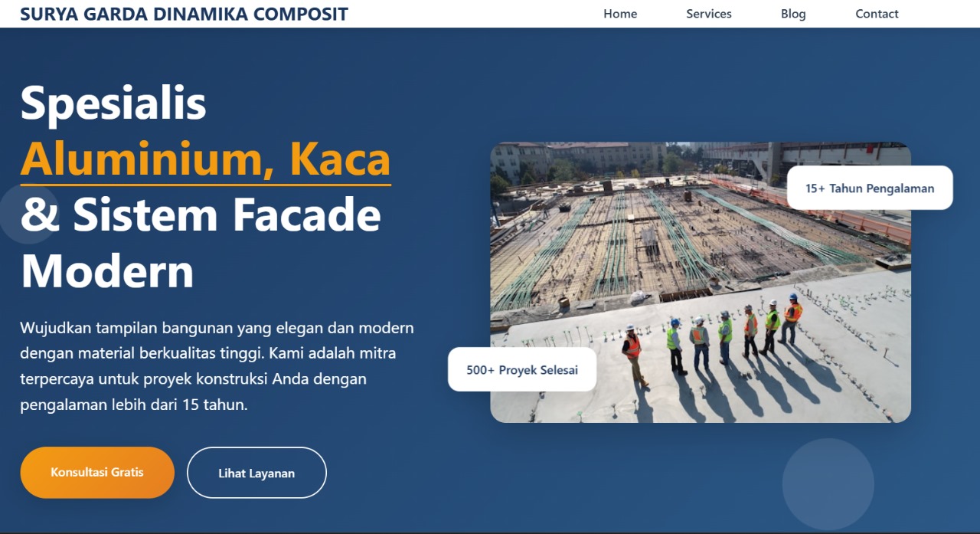980x534 pixels.
Task: Click the outlined Lihat Layanan button
Action: coord(256,473)
